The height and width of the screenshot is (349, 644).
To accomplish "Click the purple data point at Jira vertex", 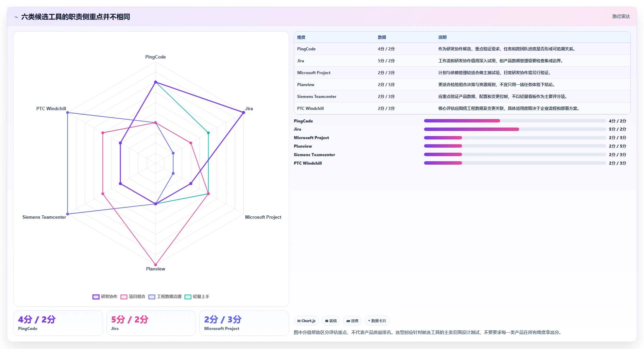I will point(243,113).
